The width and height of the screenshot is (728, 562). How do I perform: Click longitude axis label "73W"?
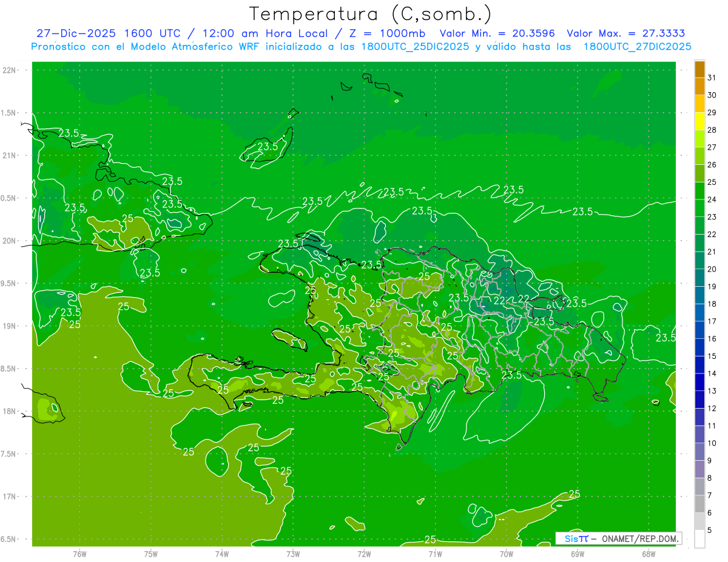click(x=293, y=554)
